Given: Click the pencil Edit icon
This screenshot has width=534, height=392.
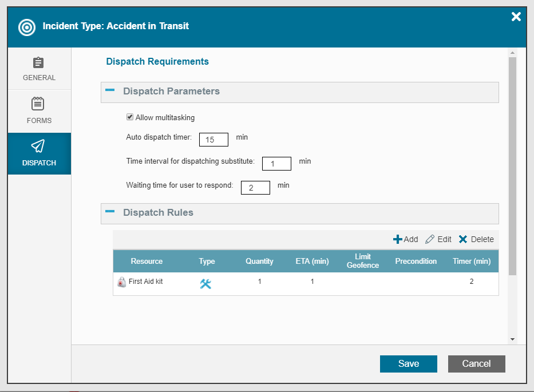Looking at the screenshot, I should [x=430, y=239].
